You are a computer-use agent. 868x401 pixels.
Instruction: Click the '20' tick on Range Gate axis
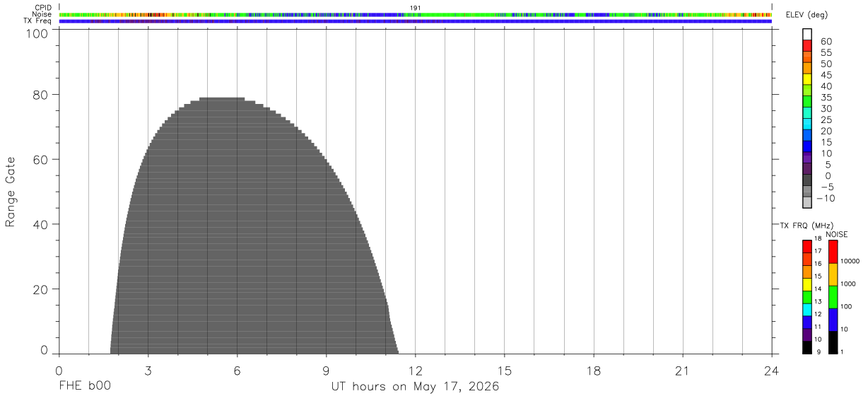(x=40, y=289)
